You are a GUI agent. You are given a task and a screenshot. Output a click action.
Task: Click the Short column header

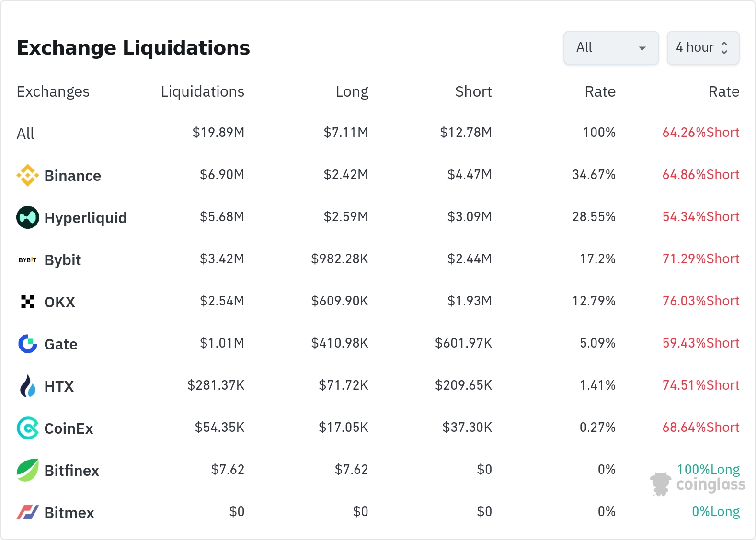473,91
